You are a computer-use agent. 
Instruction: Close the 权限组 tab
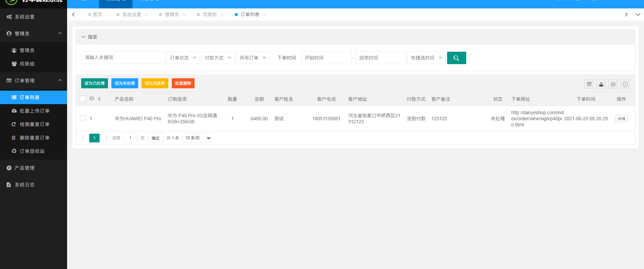pos(222,15)
